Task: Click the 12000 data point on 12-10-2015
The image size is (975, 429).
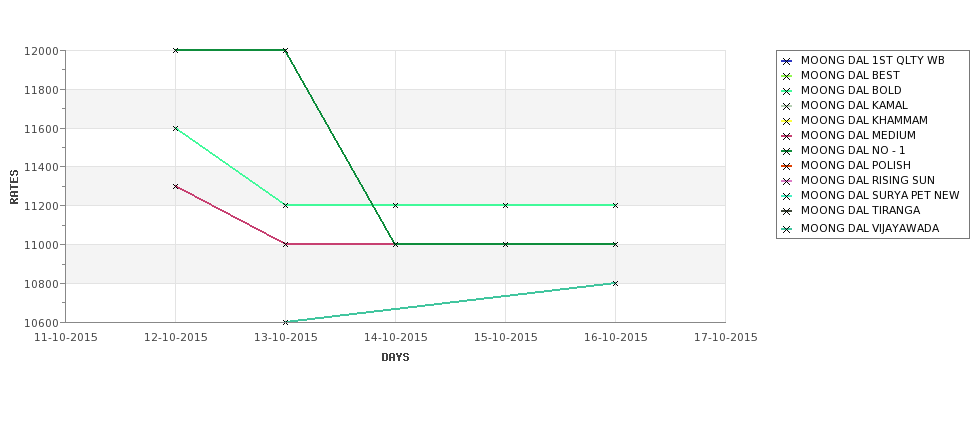Action: pyautogui.click(x=175, y=50)
